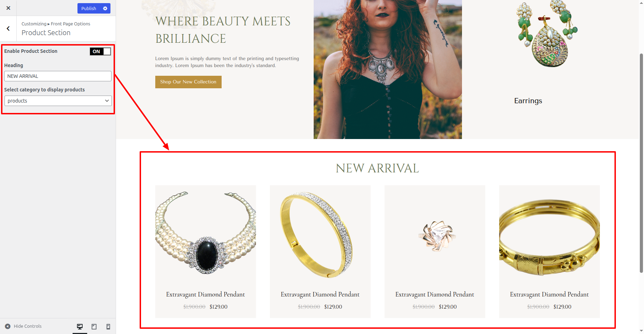Click the page's vertical scrollbar thumb
This screenshot has height=334, width=644.
tap(641, 163)
